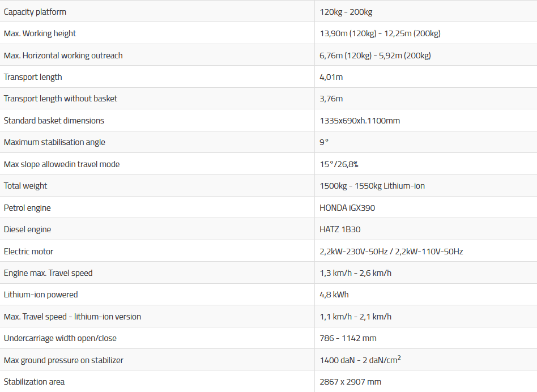Click the Stabilization area value 2867 x 2907 mm

pos(350,382)
